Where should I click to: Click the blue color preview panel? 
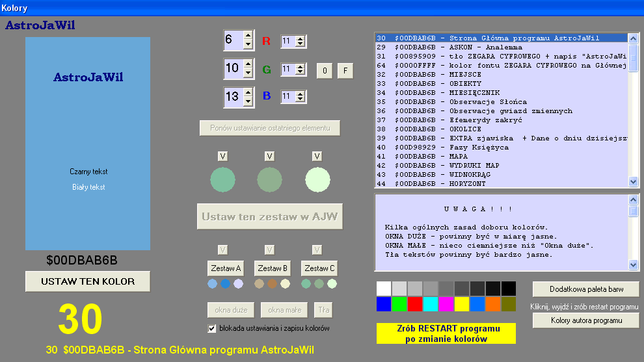click(88, 144)
